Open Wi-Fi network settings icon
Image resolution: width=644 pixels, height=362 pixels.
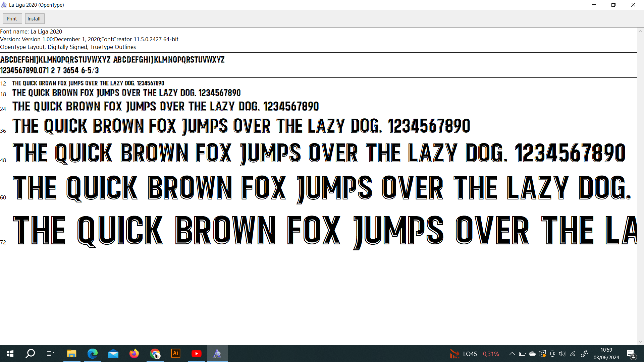(x=573, y=354)
